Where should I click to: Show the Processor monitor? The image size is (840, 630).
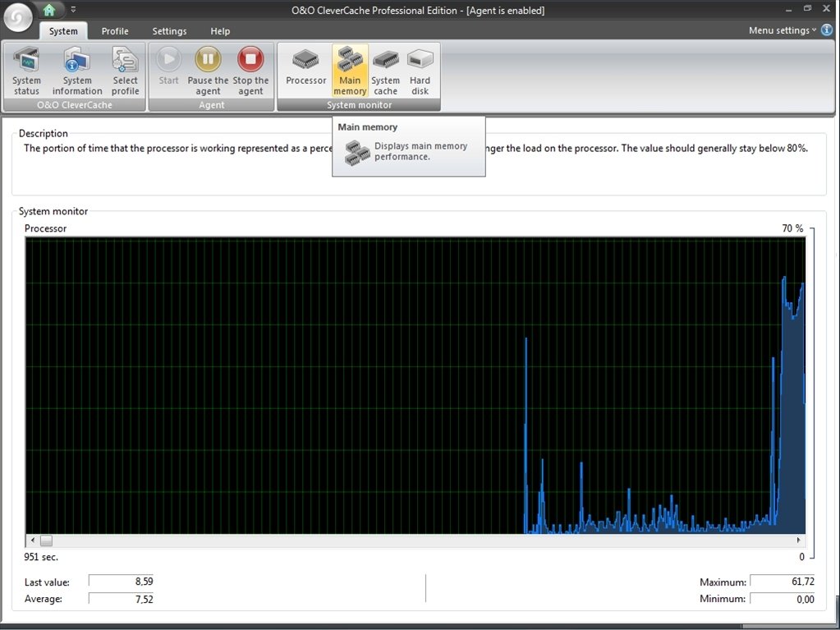pos(306,67)
